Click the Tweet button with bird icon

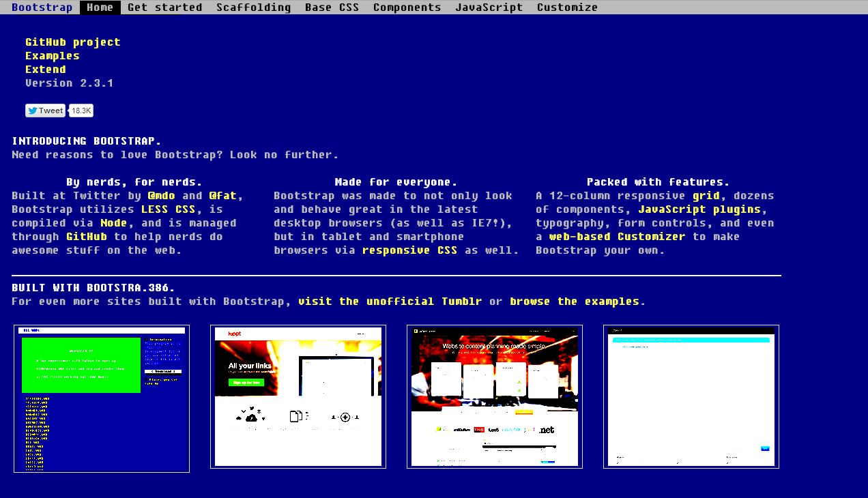[x=45, y=111]
